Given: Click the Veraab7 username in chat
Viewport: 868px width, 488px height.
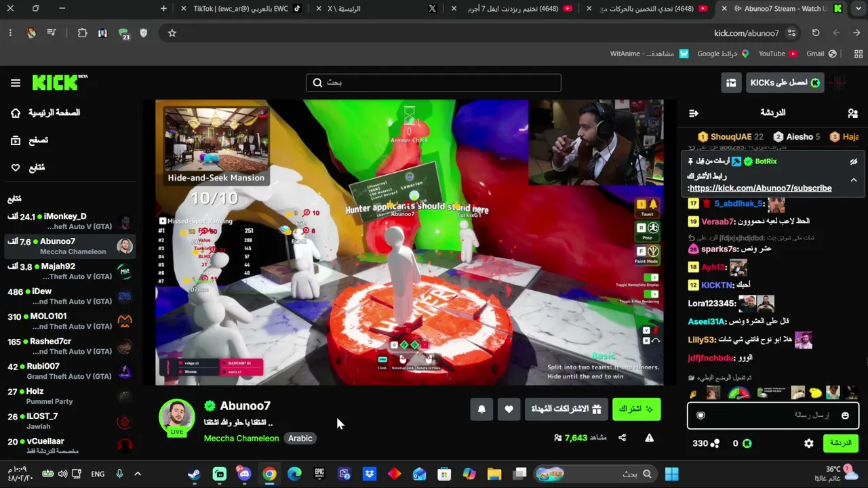Looking at the screenshot, I should point(718,222).
